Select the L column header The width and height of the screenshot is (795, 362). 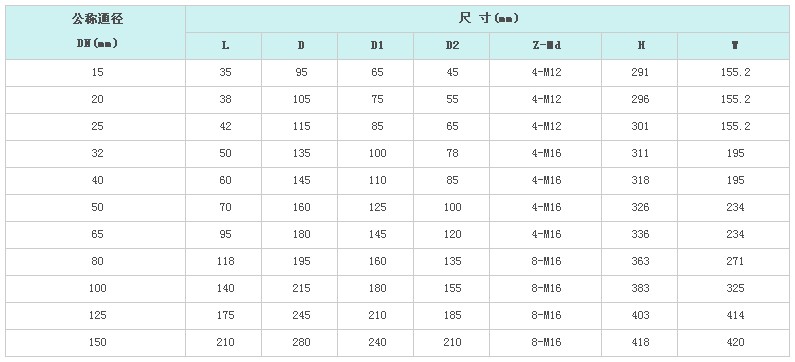(x=224, y=46)
